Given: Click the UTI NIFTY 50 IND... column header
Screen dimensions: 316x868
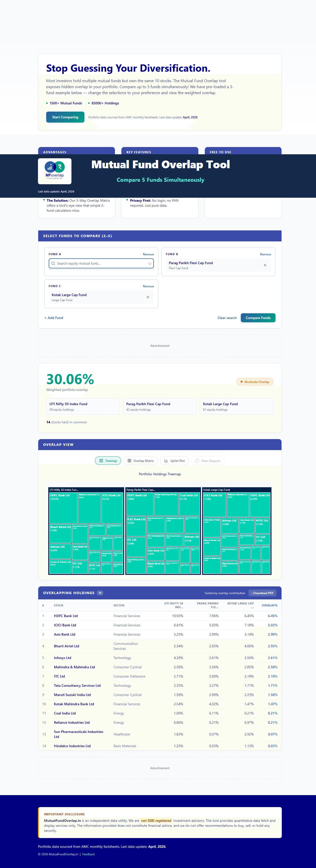Looking at the screenshot, I should tap(174, 605).
